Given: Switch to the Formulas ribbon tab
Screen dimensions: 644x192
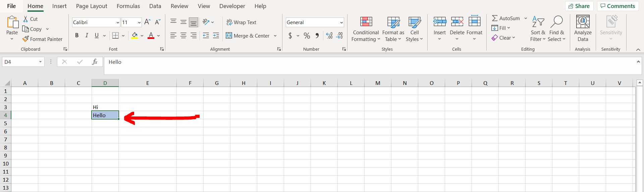Looking at the screenshot, I should click(128, 6).
